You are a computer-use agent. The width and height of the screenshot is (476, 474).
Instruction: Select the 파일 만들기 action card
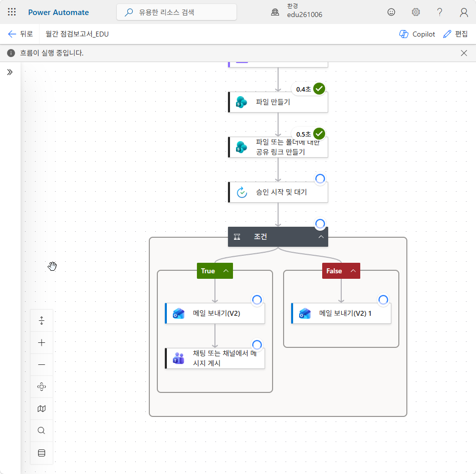(x=278, y=102)
